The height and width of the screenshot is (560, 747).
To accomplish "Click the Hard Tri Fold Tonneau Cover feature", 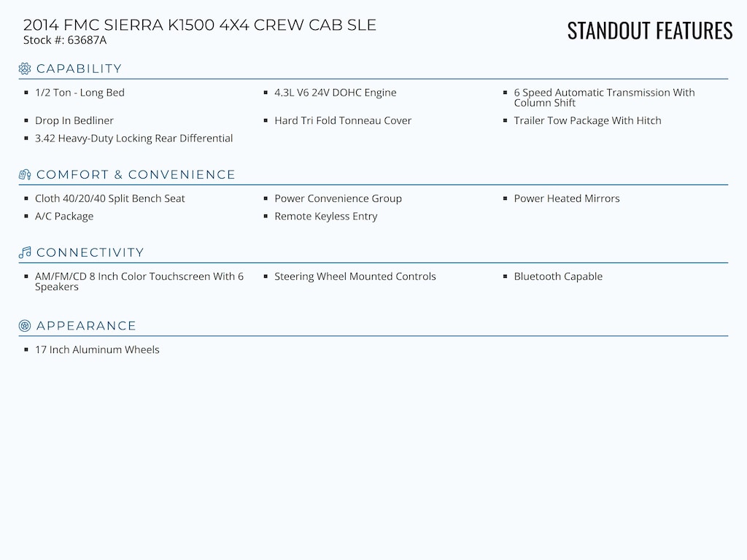I will coord(342,121).
